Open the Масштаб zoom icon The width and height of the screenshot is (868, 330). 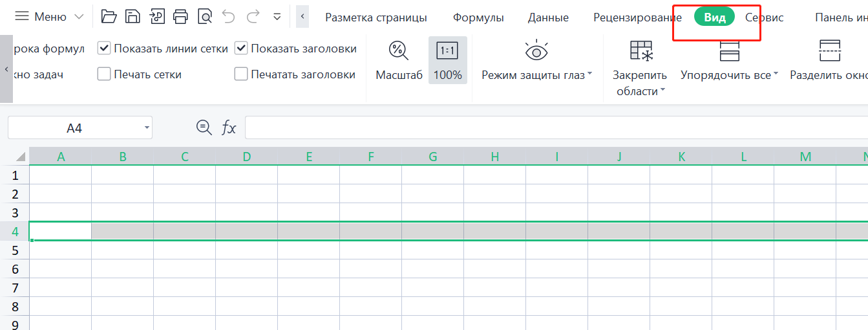(399, 51)
